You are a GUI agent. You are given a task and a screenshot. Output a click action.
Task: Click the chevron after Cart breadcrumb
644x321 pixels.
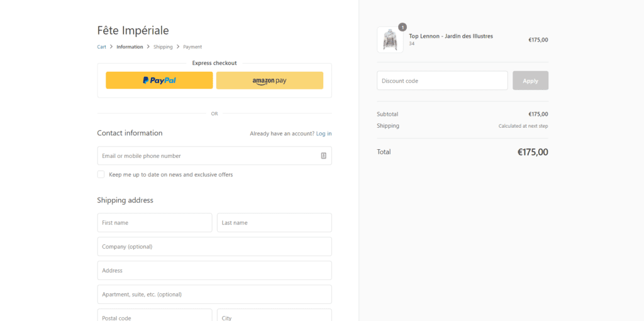(x=111, y=47)
